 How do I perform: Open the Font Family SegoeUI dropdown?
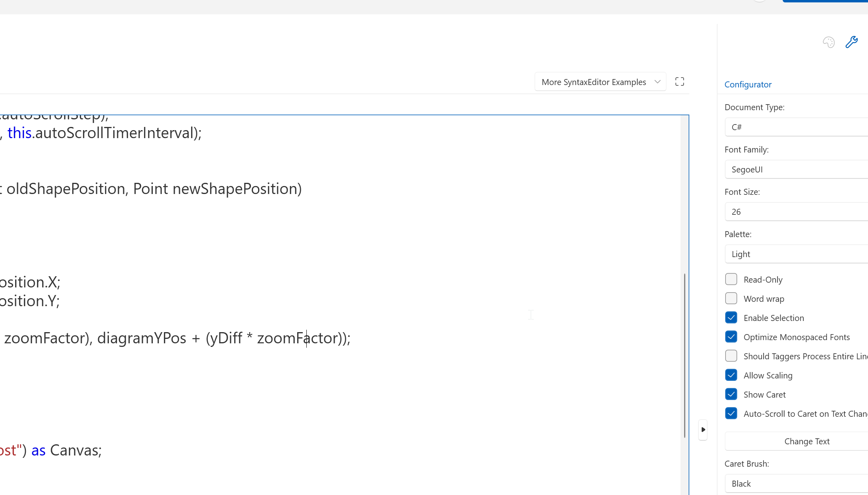[x=796, y=170]
